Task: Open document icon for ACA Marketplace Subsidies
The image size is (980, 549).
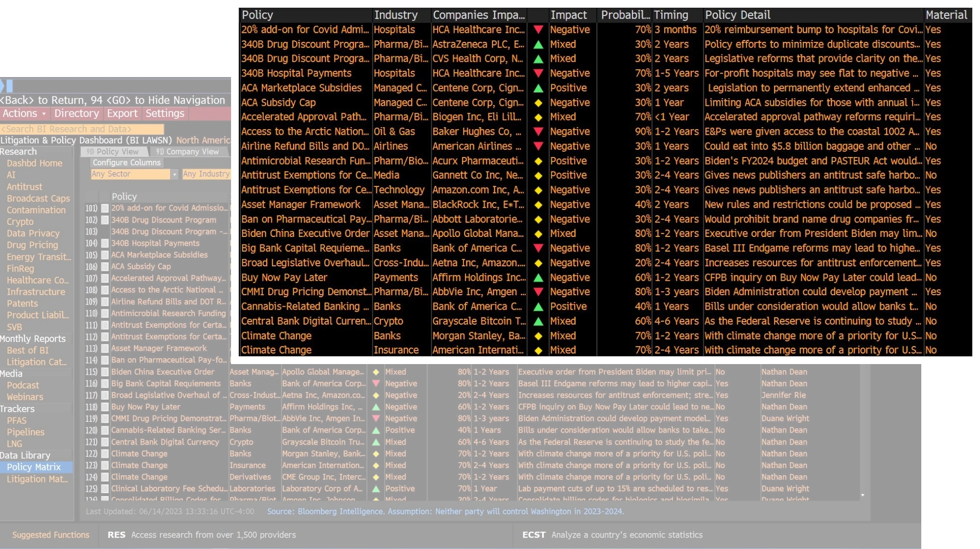Action: (x=105, y=255)
